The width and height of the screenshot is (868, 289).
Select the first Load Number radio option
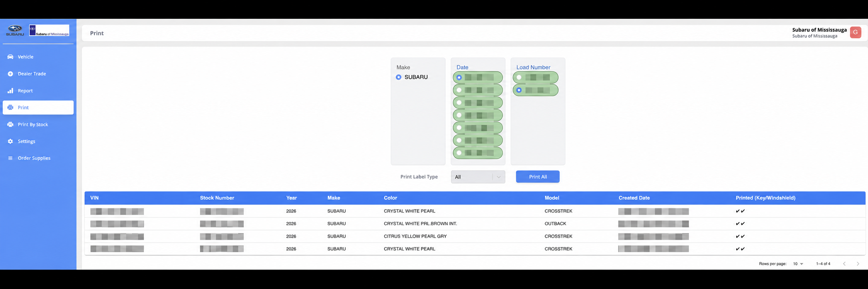coord(519,77)
